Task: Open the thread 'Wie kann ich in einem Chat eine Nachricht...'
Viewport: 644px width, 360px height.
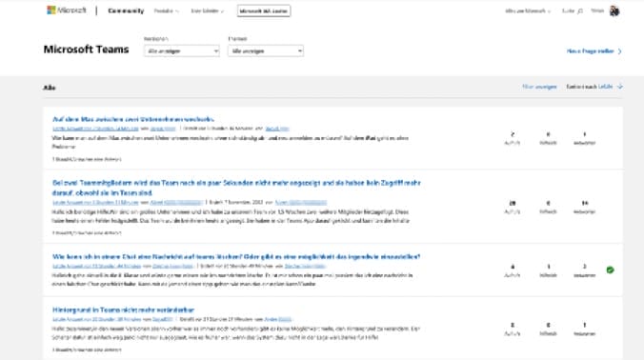Action: (236, 256)
